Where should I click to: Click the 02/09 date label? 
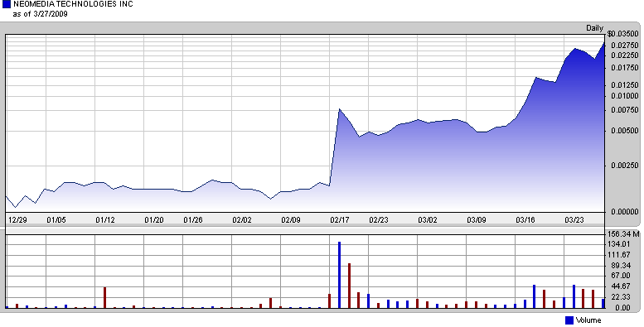click(291, 220)
